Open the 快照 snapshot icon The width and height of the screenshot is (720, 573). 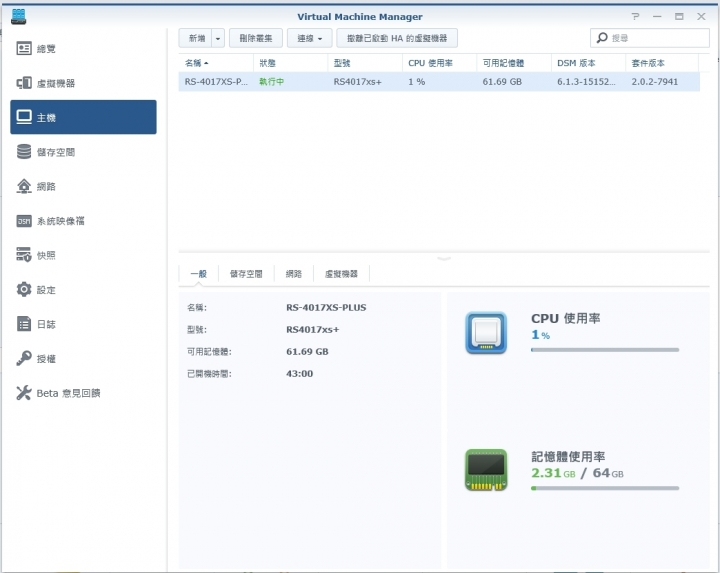click(24, 255)
